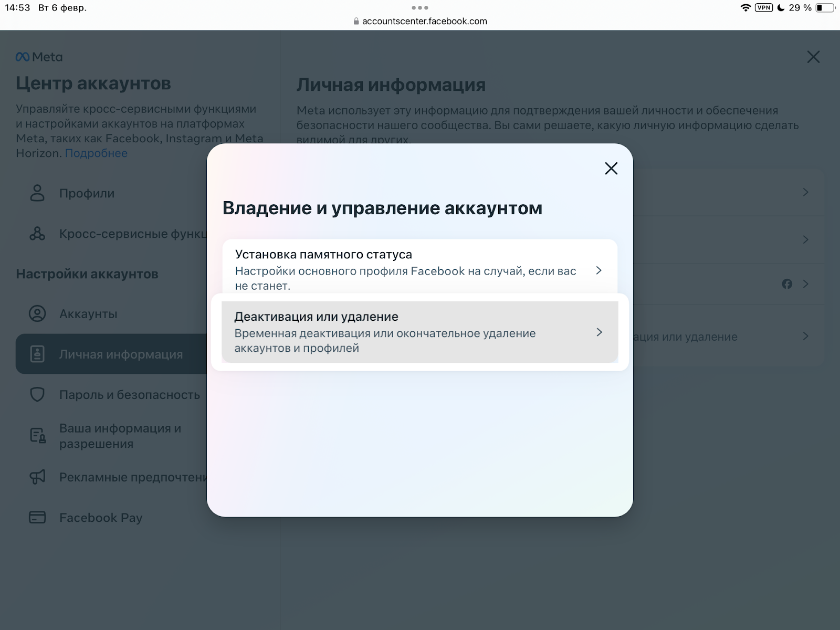Click the information and permissions icon
Screen dimensions: 840x630
tap(38, 436)
